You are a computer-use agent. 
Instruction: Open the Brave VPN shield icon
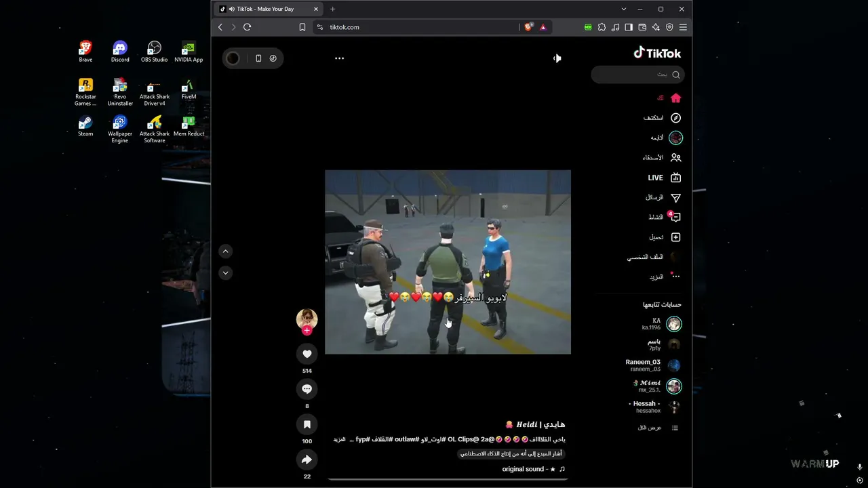(669, 27)
